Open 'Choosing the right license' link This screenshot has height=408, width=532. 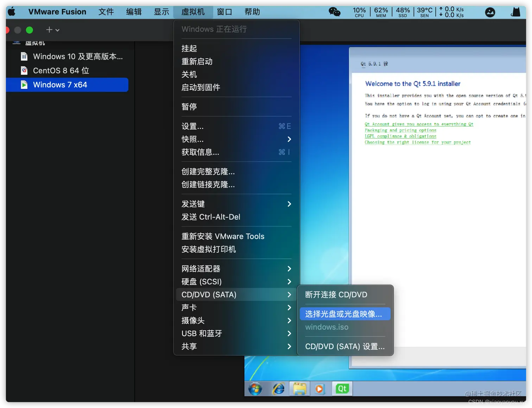pyautogui.click(x=418, y=142)
